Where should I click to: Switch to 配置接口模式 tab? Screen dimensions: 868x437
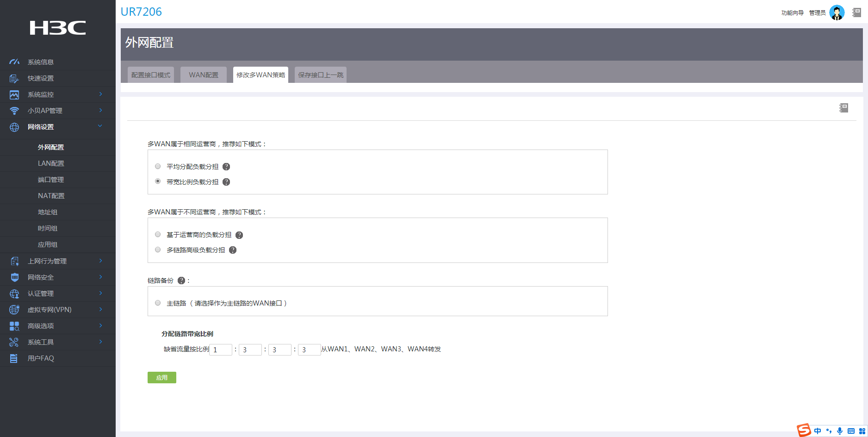[151, 75]
